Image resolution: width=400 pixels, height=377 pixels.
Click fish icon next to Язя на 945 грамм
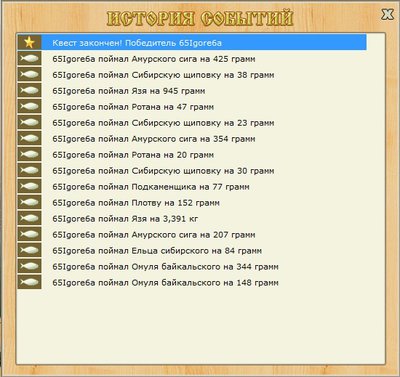tap(29, 91)
